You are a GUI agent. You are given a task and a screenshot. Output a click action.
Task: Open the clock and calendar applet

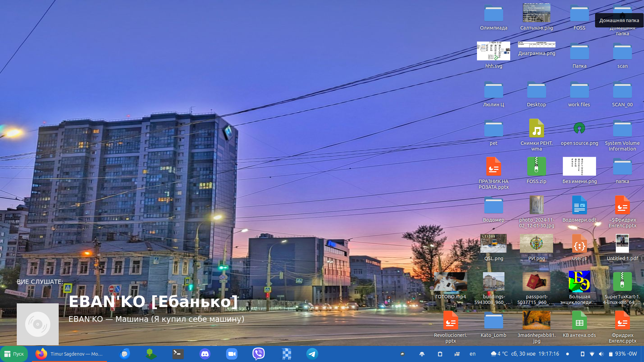point(535,354)
